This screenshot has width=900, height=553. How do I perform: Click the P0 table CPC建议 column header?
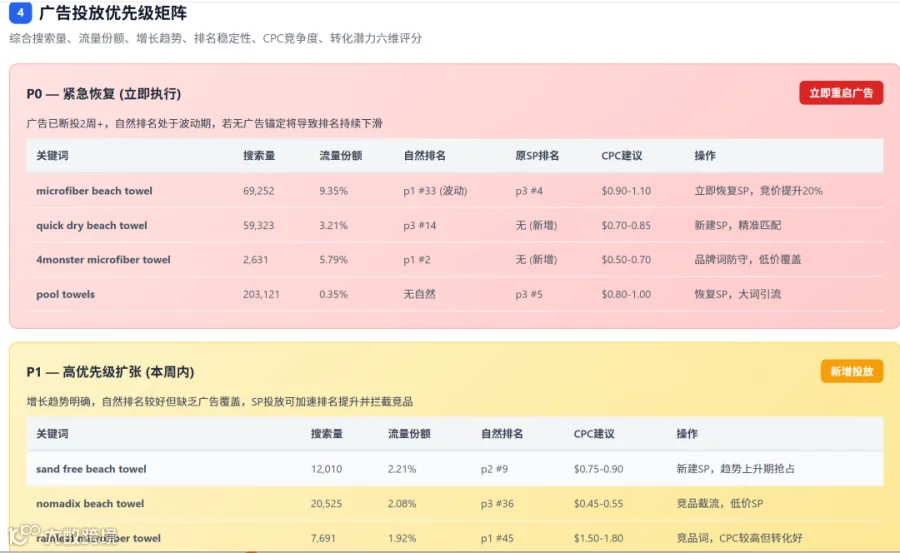pyautogui.click(x=622, y=156)
